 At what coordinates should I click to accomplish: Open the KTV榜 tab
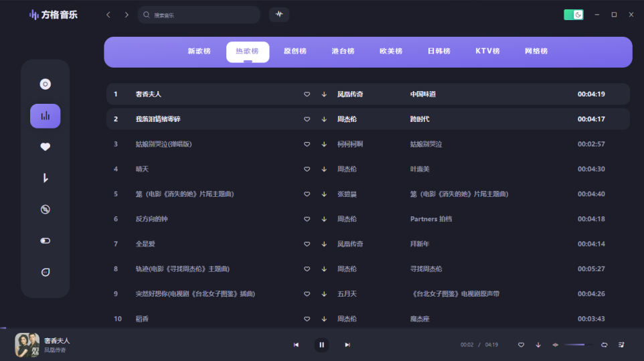(x=487, y=52)
